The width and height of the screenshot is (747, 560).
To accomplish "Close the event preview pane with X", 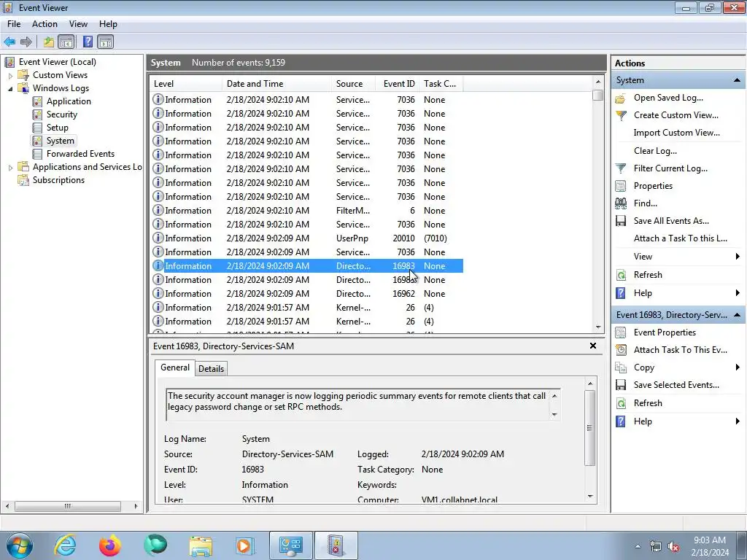I will point(593,346).
